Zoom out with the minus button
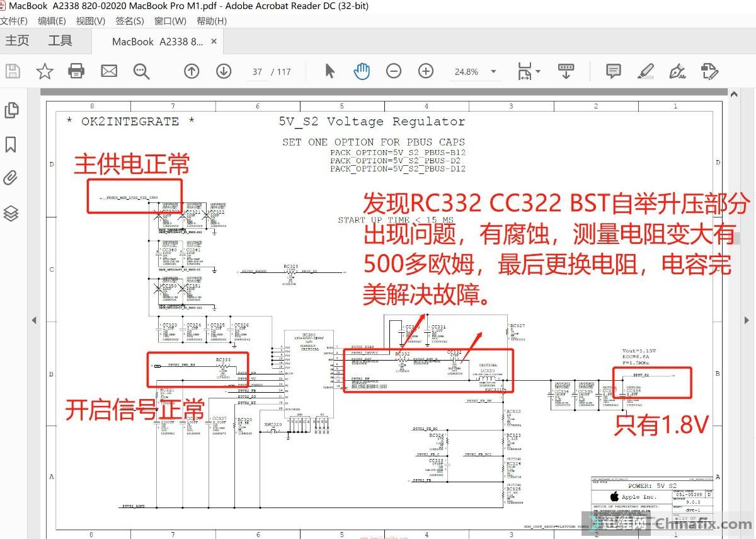The height and width of the screenshot is (539, 756). (x=394, y=71)
